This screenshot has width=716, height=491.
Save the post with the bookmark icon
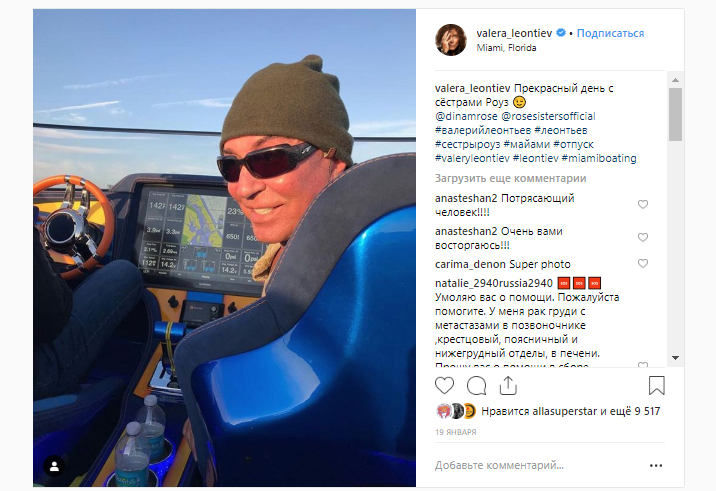click(x=657, y=385)
